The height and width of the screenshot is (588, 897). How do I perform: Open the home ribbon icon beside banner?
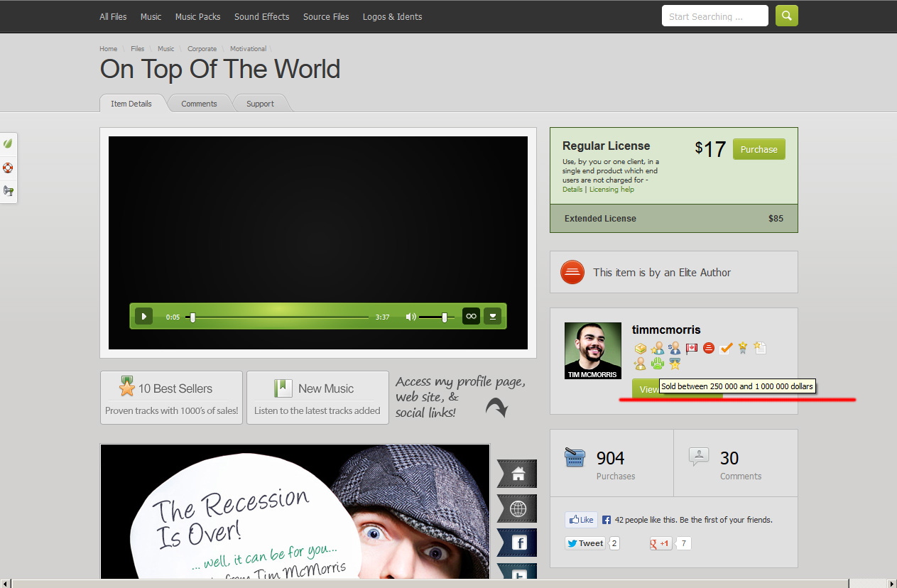pos(518,474)
